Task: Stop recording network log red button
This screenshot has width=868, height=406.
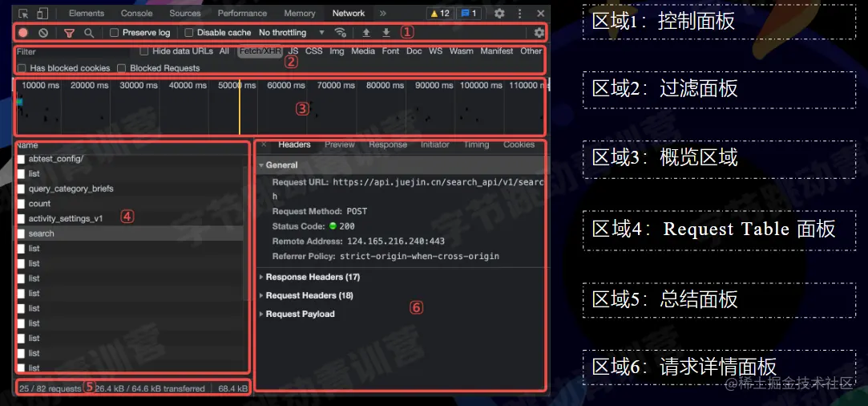Action: [x=22, y=33]
